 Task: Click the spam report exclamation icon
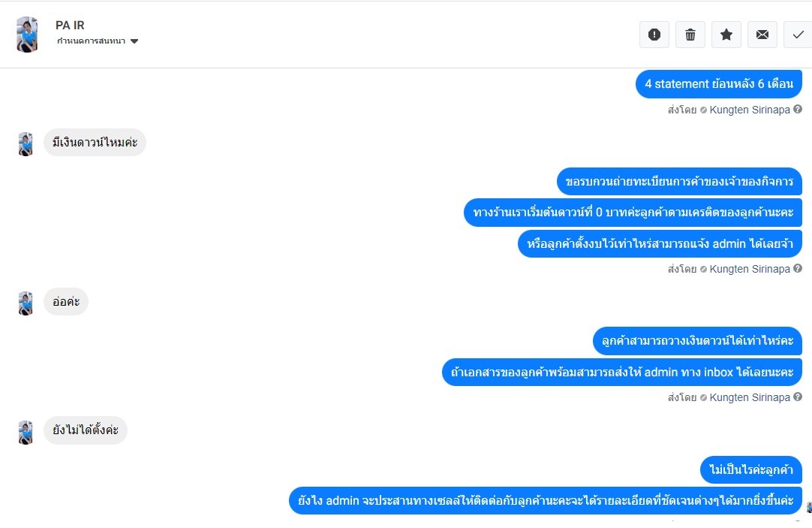pos(654,35)
